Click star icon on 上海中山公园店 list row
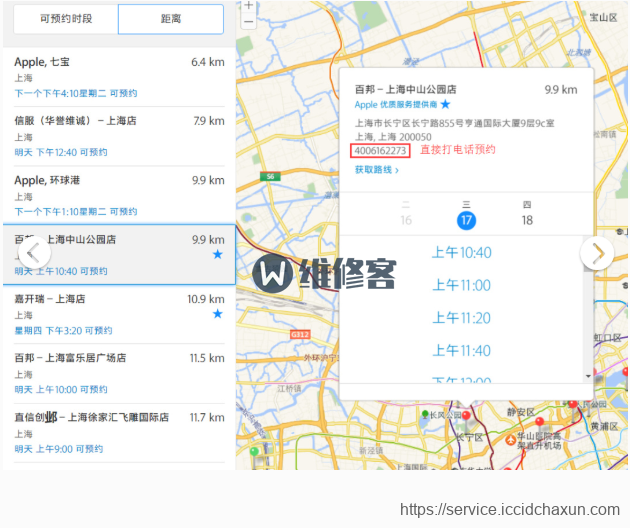630x528 pixels. click(218, 254)
